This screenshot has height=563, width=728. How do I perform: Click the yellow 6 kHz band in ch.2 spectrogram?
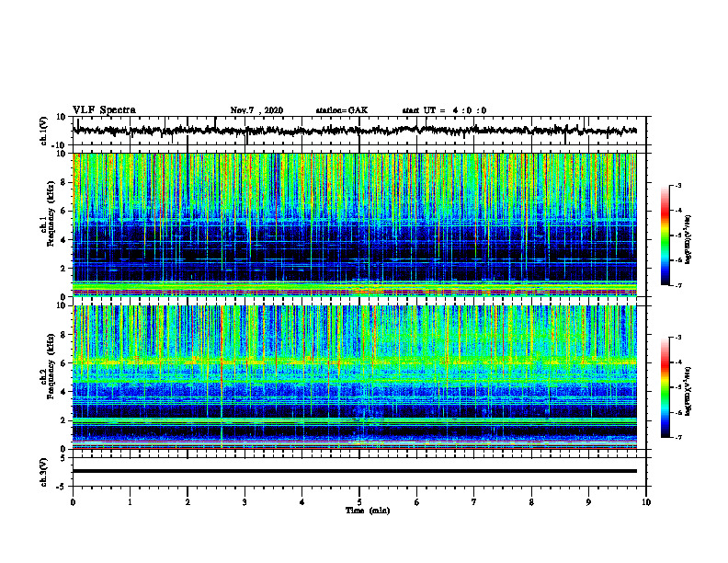pyautogui.click(x=355, y=361)
